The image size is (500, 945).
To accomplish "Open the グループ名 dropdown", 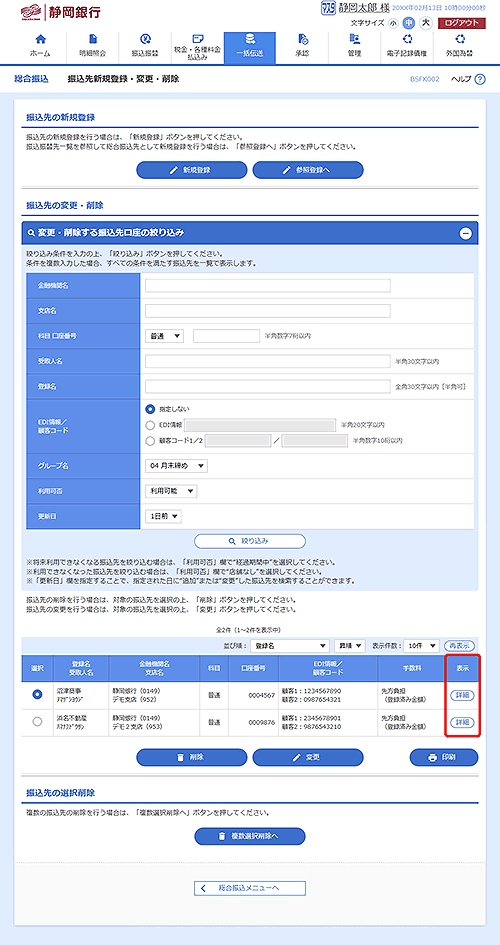I will (177, 466).
